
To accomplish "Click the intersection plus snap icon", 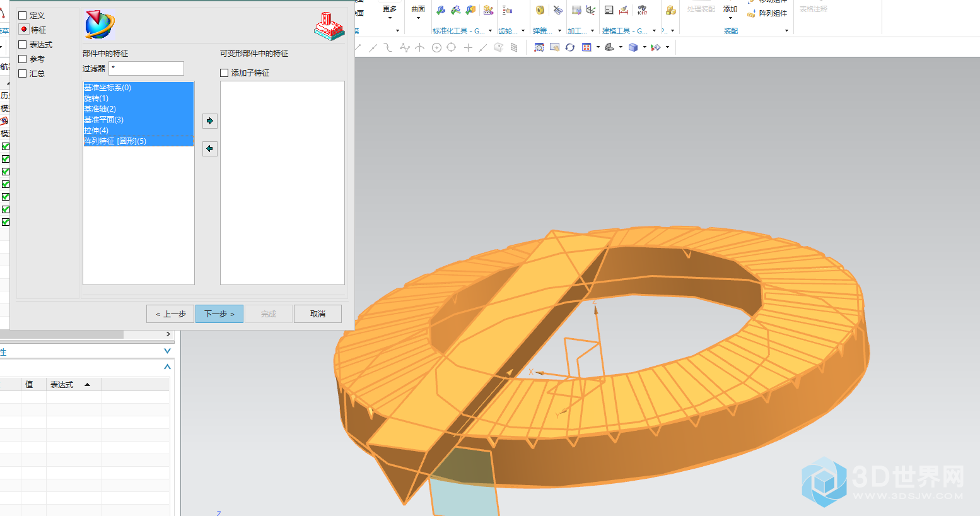I will point(468,47).
